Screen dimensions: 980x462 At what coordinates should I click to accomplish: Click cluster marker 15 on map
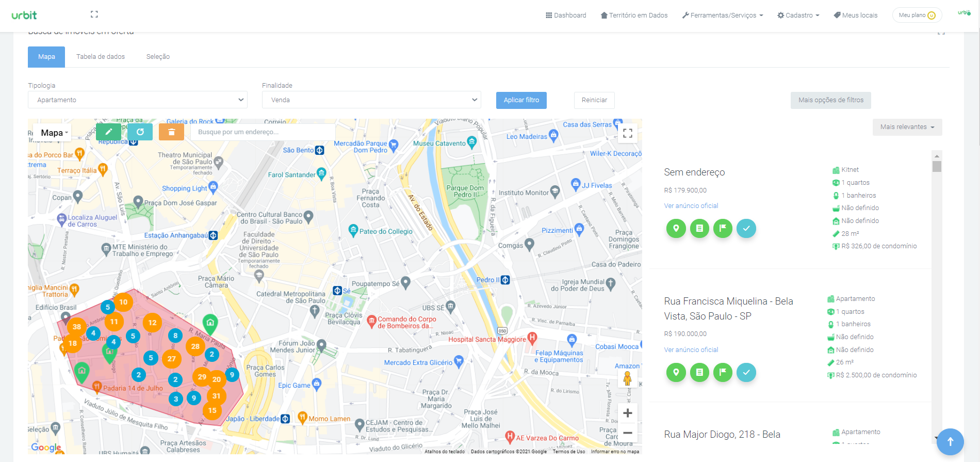point(213,410)
